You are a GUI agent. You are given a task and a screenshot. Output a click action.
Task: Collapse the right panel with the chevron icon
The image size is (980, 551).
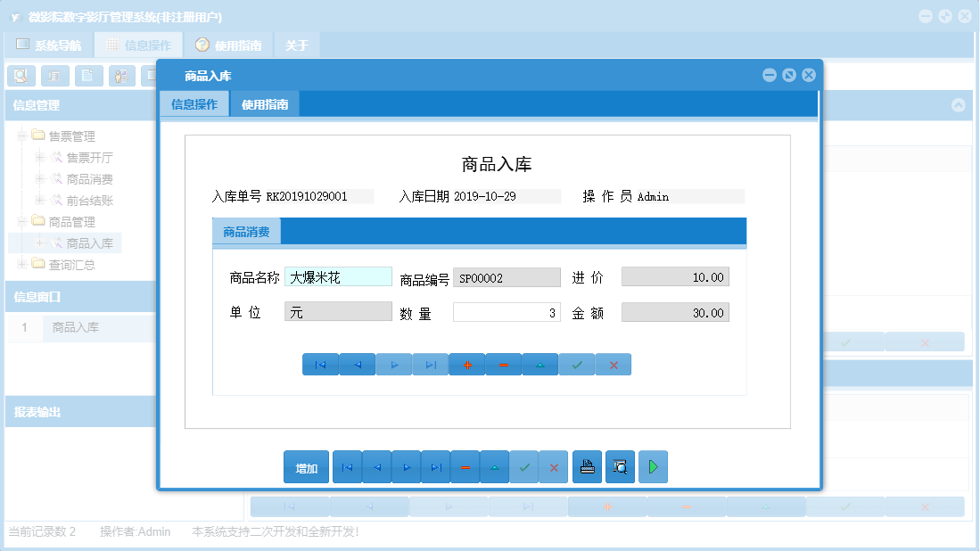(959, 105)
